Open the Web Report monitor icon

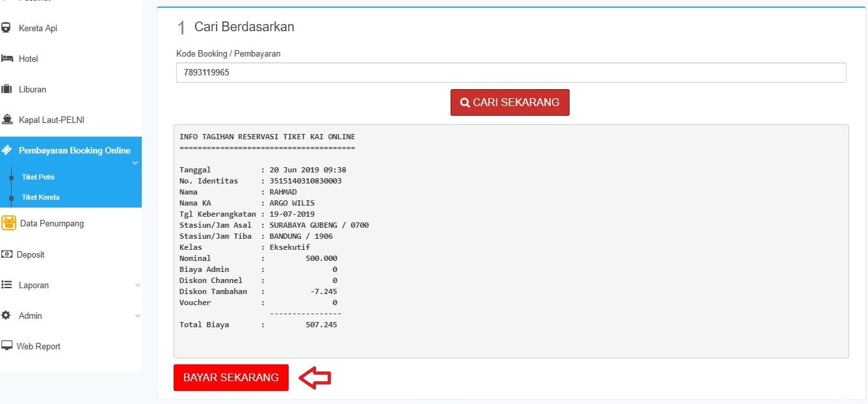[7, 346]
